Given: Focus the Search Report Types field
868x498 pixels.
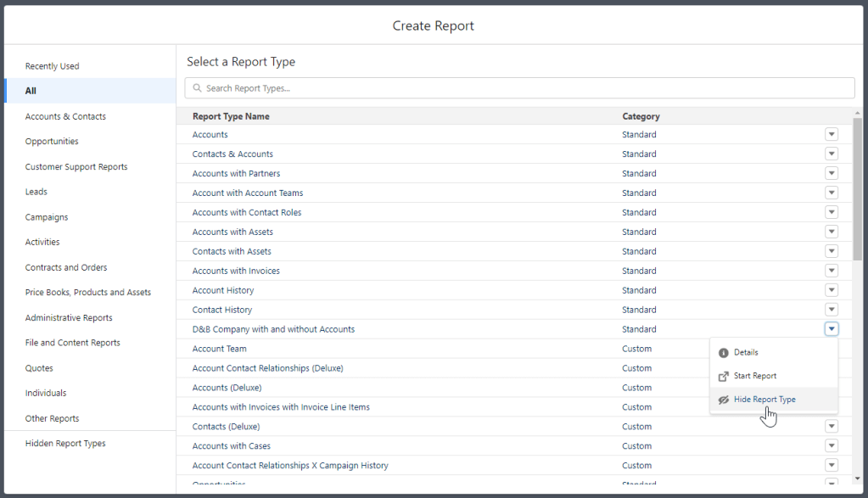Looking at the screenshot, I should [x=526, y=88].
